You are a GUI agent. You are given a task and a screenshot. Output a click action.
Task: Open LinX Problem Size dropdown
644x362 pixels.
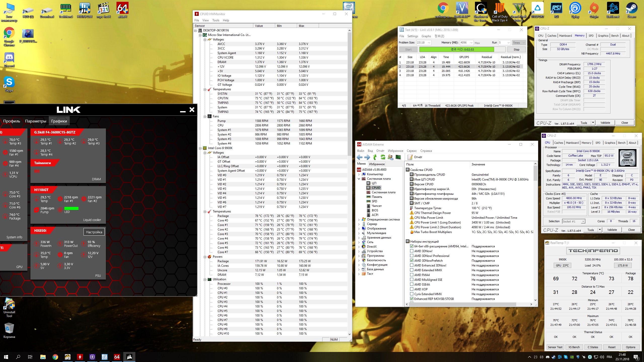(x=429, y=42)
